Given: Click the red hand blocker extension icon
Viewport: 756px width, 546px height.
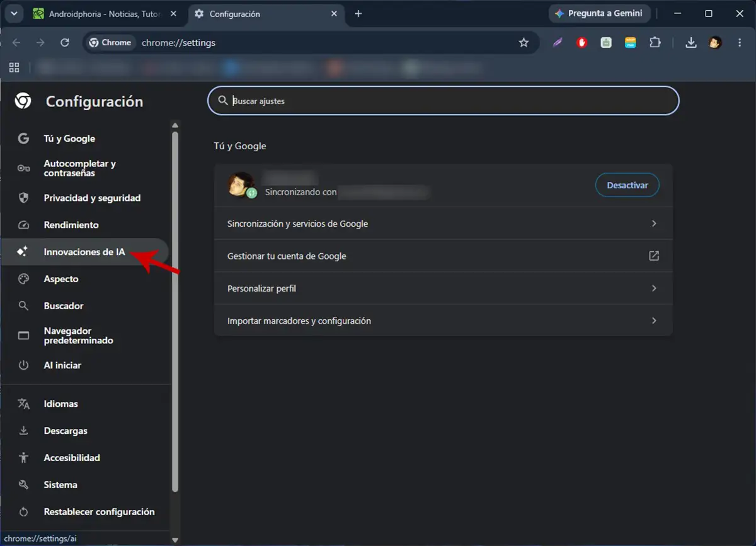Looking at the screenshot, I should pos(582,43).
